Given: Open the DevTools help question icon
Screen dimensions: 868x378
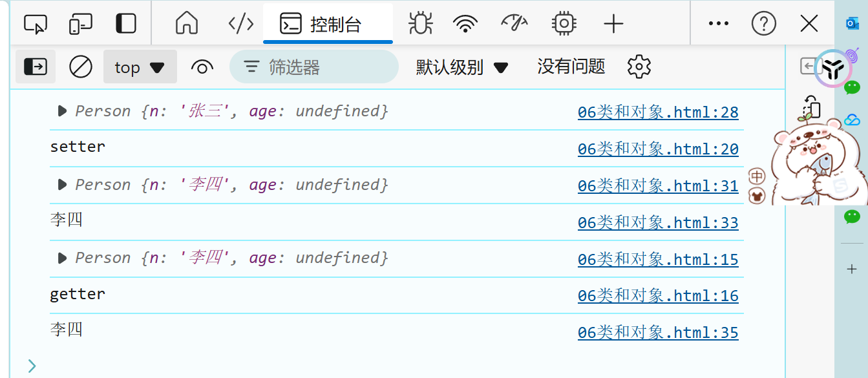Looking at the screenshot, I should coord(763,25).
